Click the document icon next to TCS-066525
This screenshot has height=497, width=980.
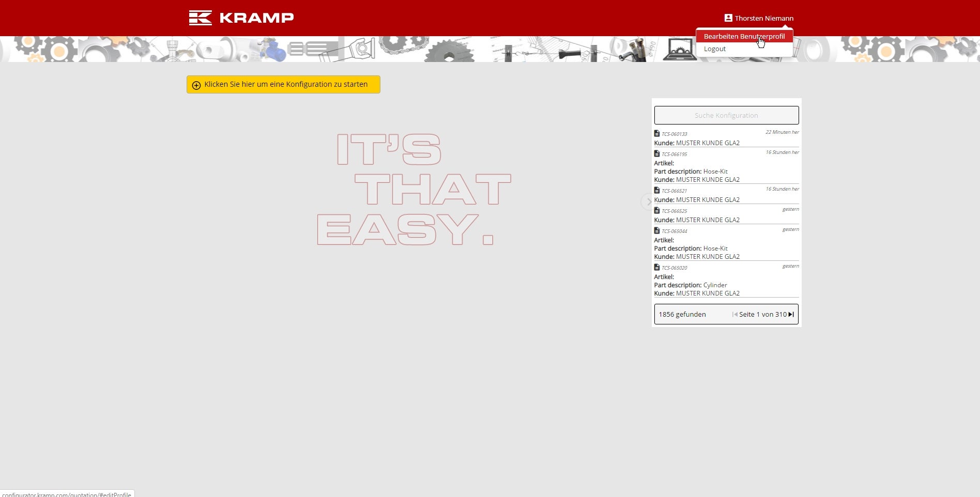tap(657, 210)
